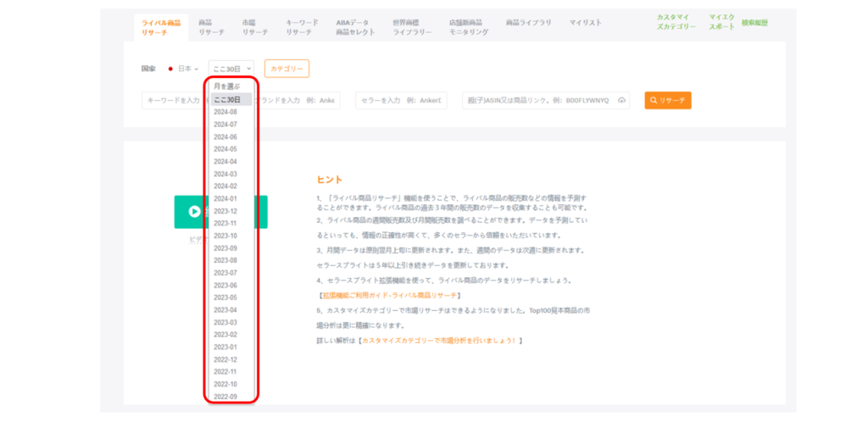
Task: Select 2024-08 from the month list
Action: coord(225,112)
